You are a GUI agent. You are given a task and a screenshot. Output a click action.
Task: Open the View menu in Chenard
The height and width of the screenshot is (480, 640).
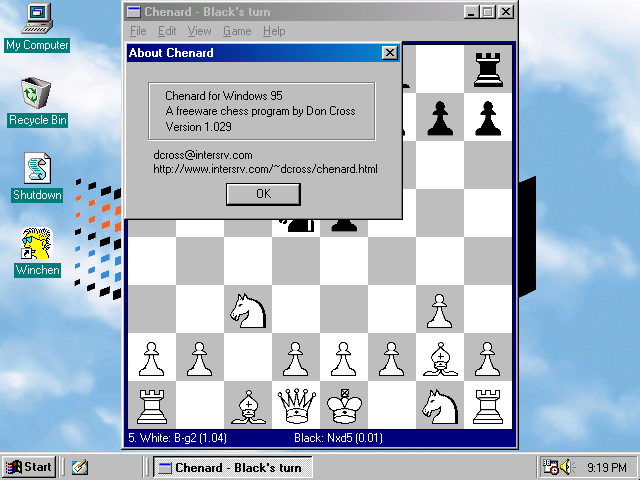199,31
